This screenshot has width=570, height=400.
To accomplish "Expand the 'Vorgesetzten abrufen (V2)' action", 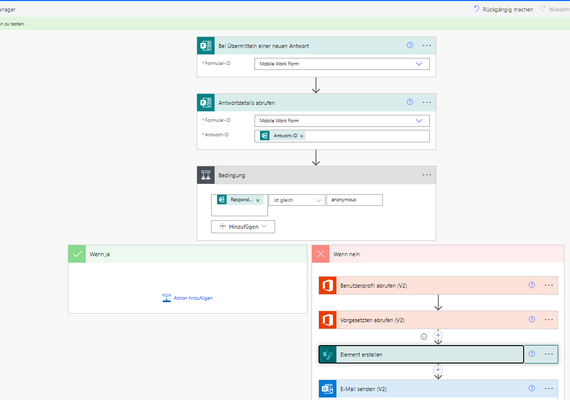I will point(438,320).
